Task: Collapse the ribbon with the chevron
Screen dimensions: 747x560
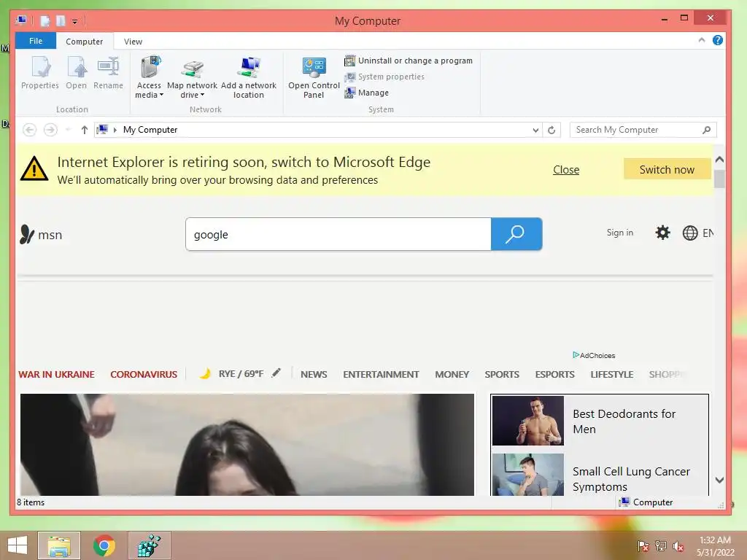Action: [x=702, y=41]
